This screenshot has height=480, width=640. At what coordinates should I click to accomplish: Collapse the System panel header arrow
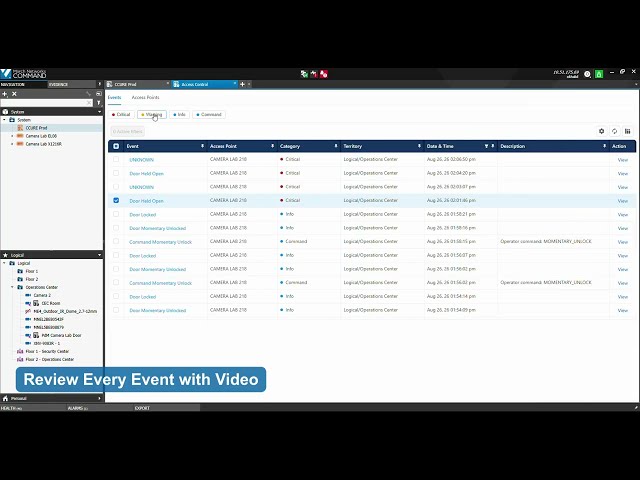99,112
